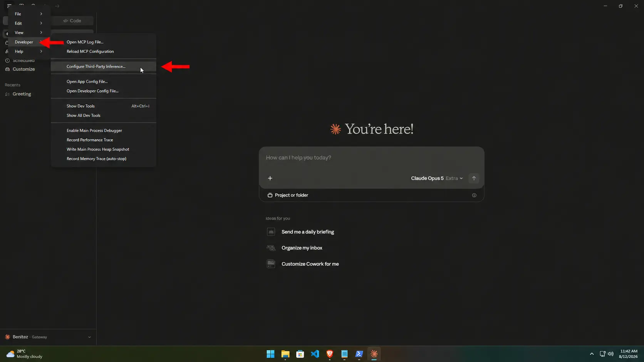Viewport: 644px width, 362px height.
Task: Select Record Performance Trace
Action: coord(104,140)
